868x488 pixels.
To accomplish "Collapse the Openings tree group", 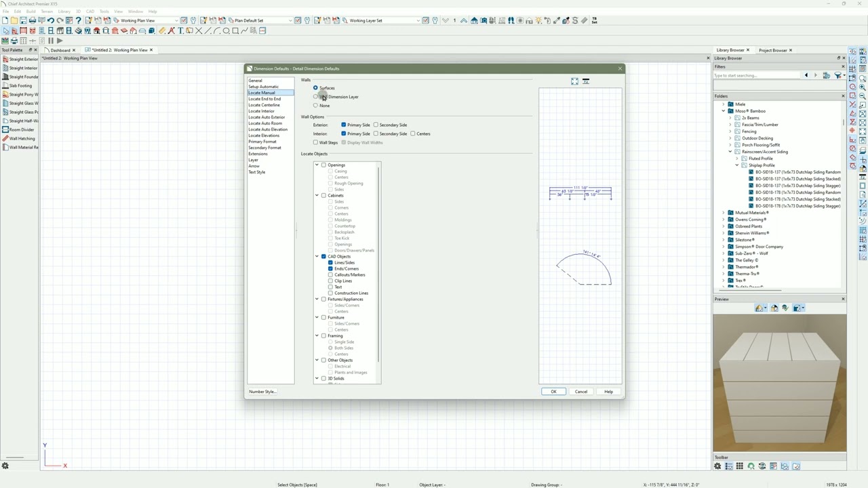I will [x=317, y=165].
